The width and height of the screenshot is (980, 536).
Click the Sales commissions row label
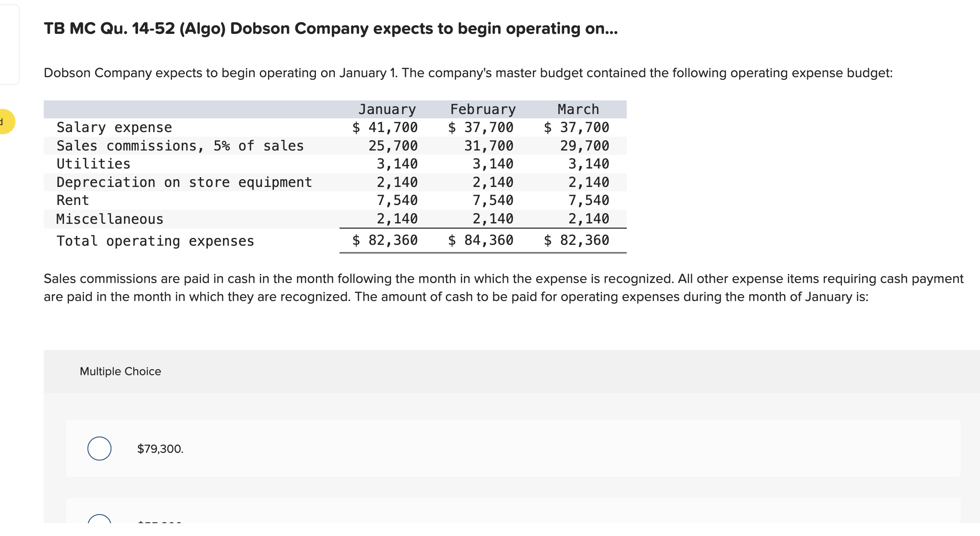point(180,145)
